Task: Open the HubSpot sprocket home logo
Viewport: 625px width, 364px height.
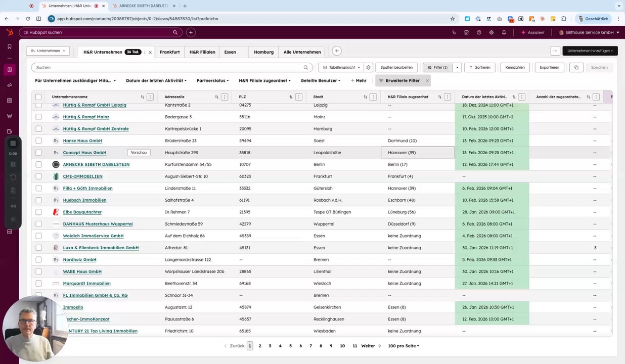Action: coord(10,32)
